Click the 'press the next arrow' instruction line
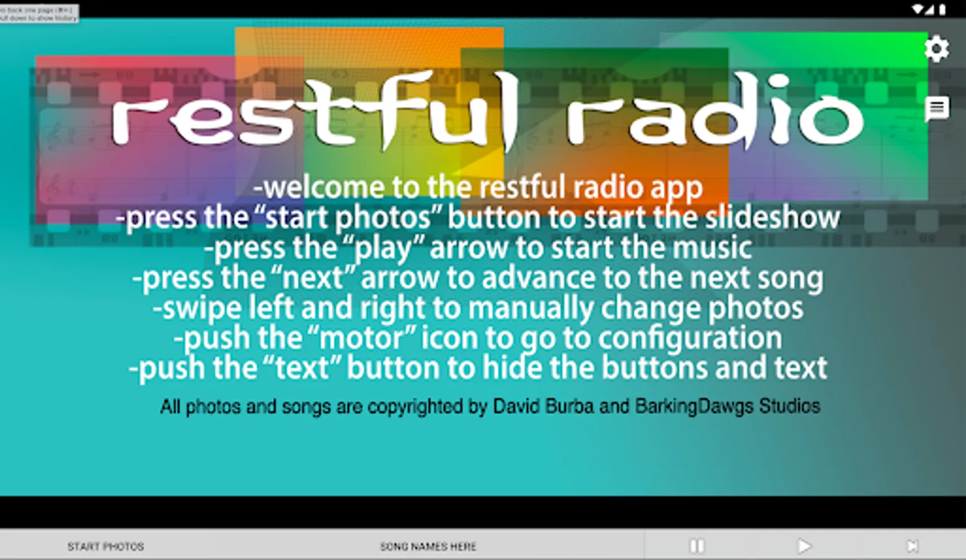The width and height of the screenshot is (966, 560). (x=478, y=278)
